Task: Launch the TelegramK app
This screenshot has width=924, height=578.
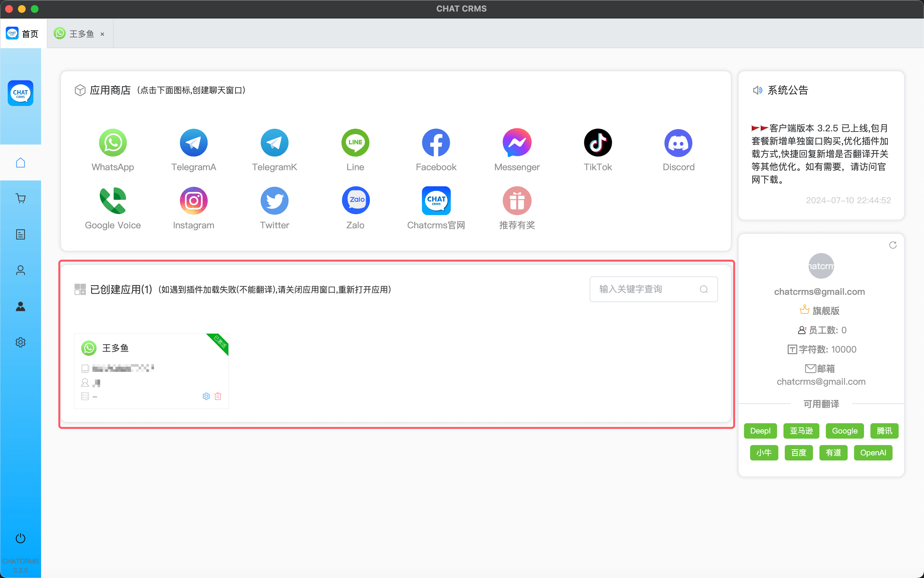Action: pos(275,143)
